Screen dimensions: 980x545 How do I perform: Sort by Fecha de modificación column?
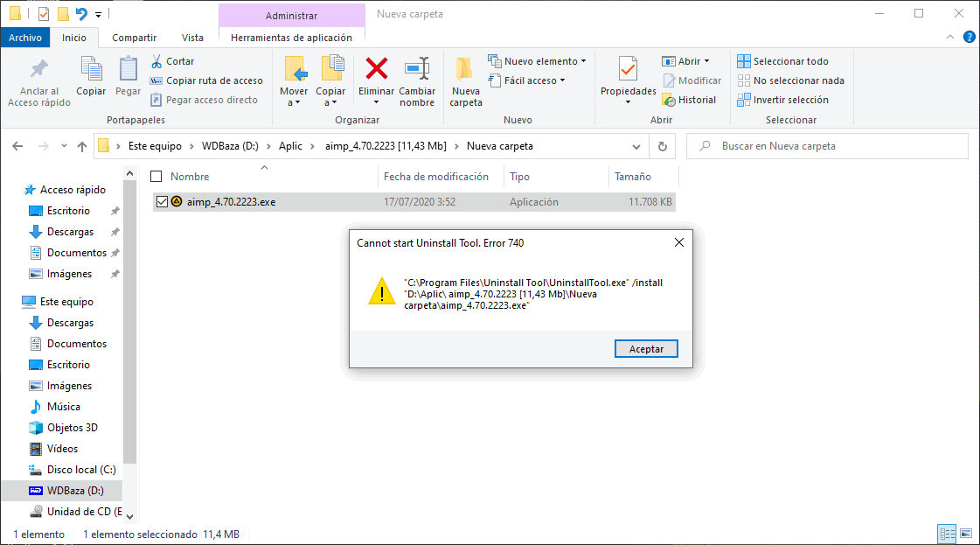click(x=436, y=177)
